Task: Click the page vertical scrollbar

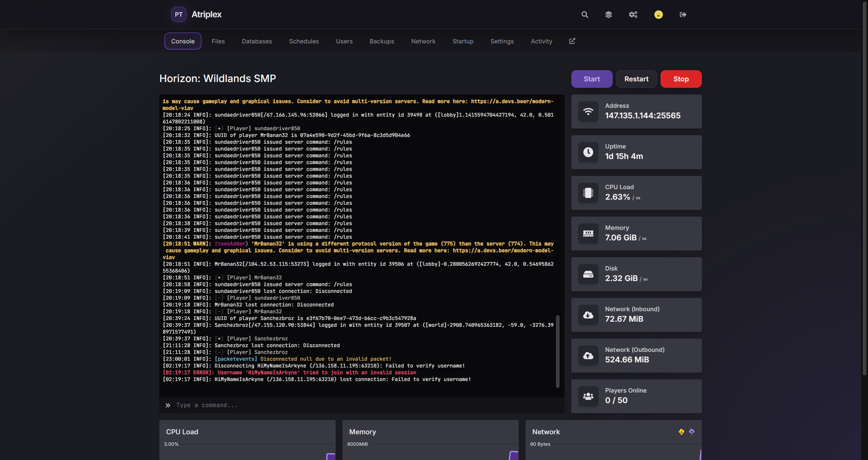Action: tap(865, 189)
